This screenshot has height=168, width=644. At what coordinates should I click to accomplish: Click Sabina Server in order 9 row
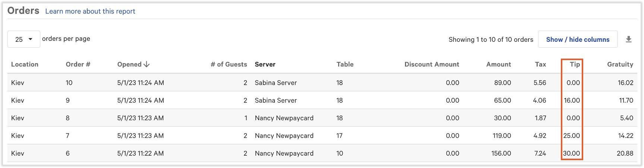(x=276, y=100)
